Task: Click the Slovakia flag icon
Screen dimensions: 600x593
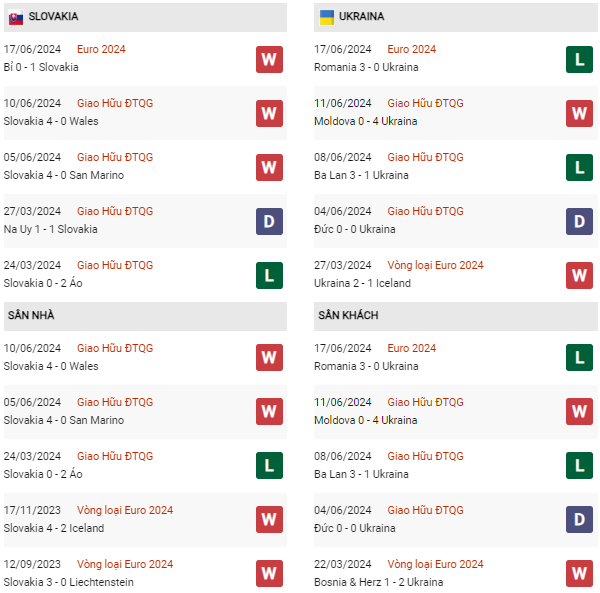Action: (16, 18)
